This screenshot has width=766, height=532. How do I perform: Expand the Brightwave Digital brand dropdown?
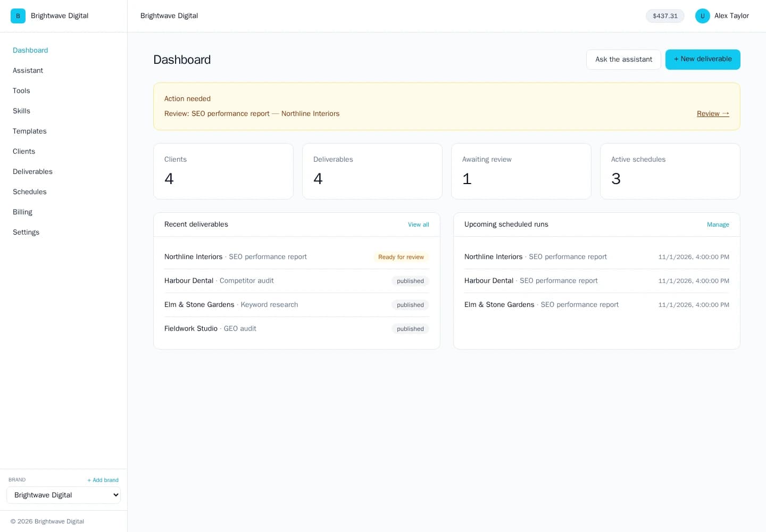(64, 495)
